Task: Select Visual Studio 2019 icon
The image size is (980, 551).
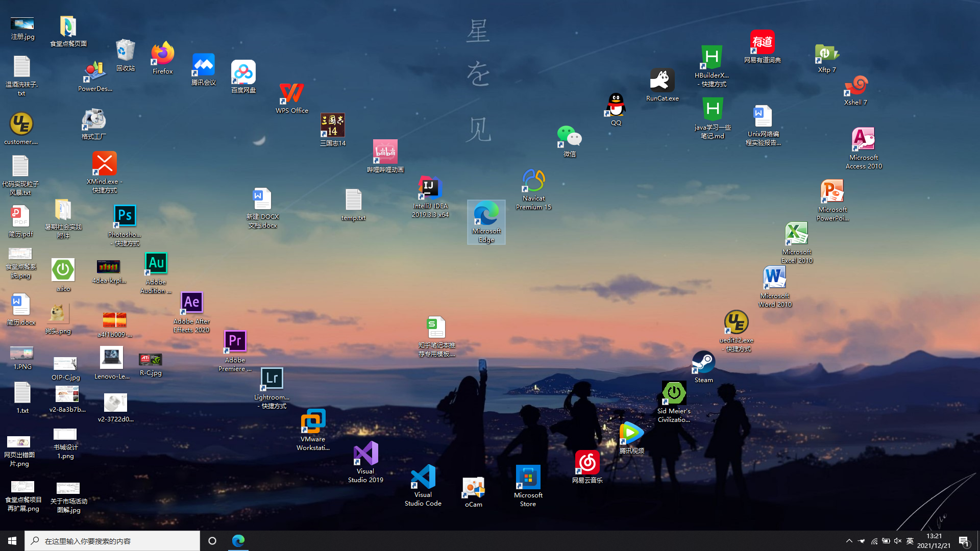Action: coord(365,462)
